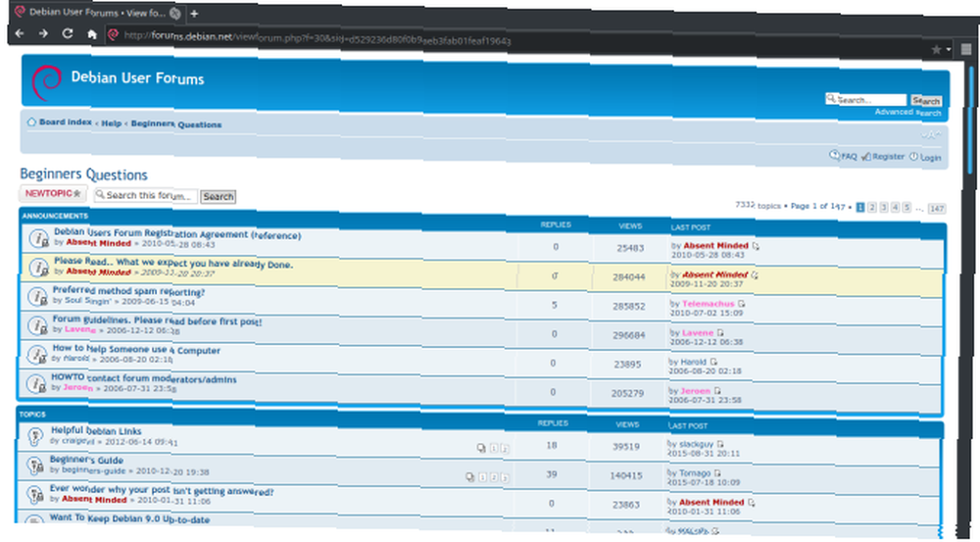The width and height of the screenshot is (980, 542).
Task: Open HOWTO contact forum moderators/admins topic
Action: pos(144,377)
